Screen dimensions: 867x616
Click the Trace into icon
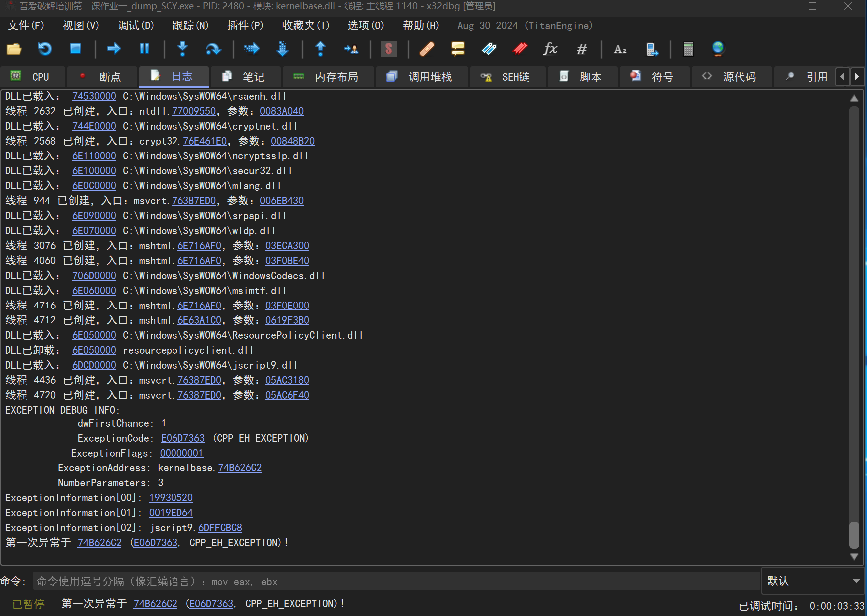pos(251,49)
